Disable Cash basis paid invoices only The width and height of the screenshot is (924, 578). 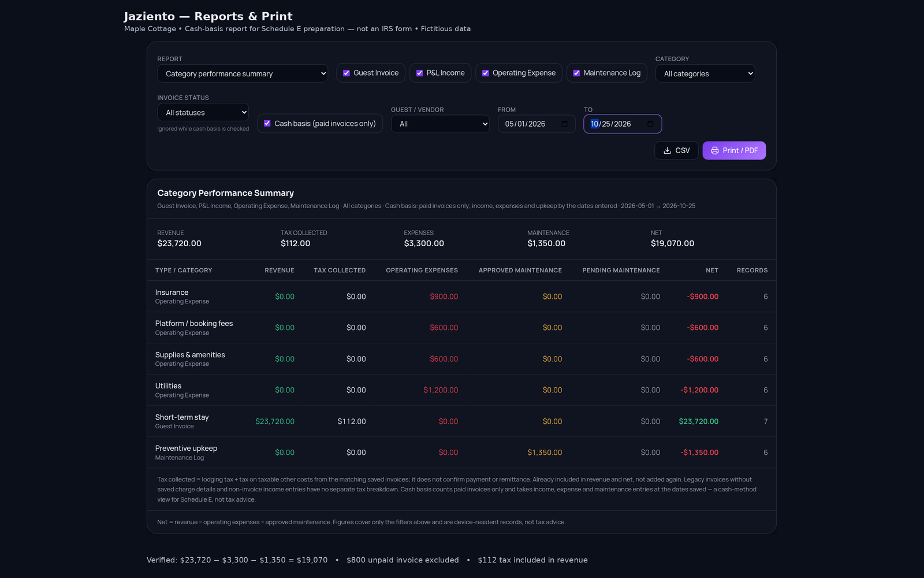pos(267,123)
